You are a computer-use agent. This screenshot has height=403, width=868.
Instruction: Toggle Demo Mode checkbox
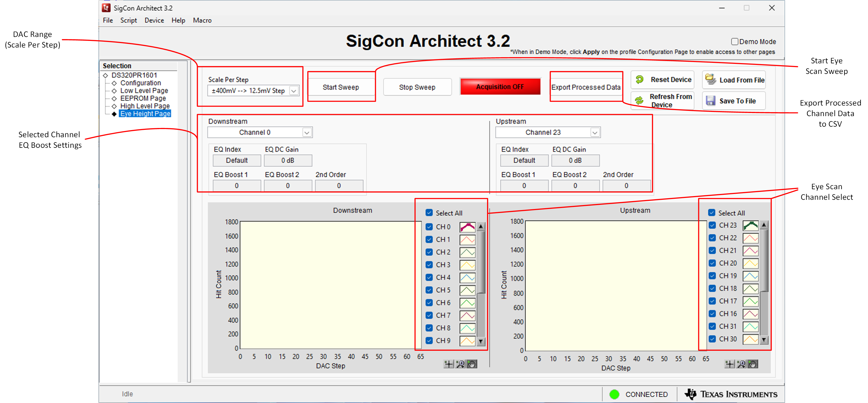(x=735, y=41)
